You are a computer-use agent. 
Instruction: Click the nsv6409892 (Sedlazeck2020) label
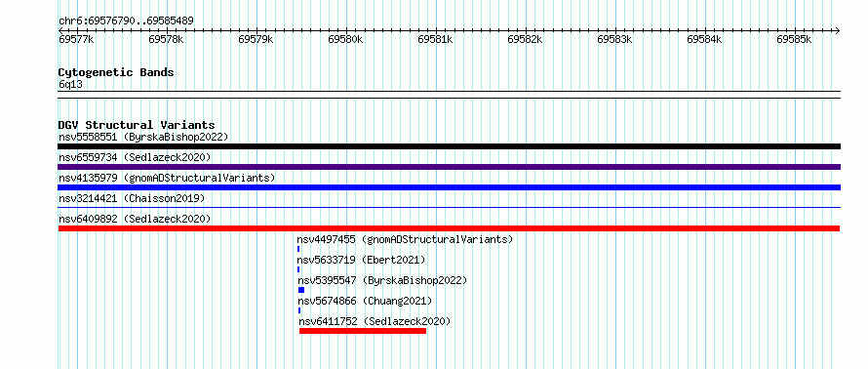point(135,219)
